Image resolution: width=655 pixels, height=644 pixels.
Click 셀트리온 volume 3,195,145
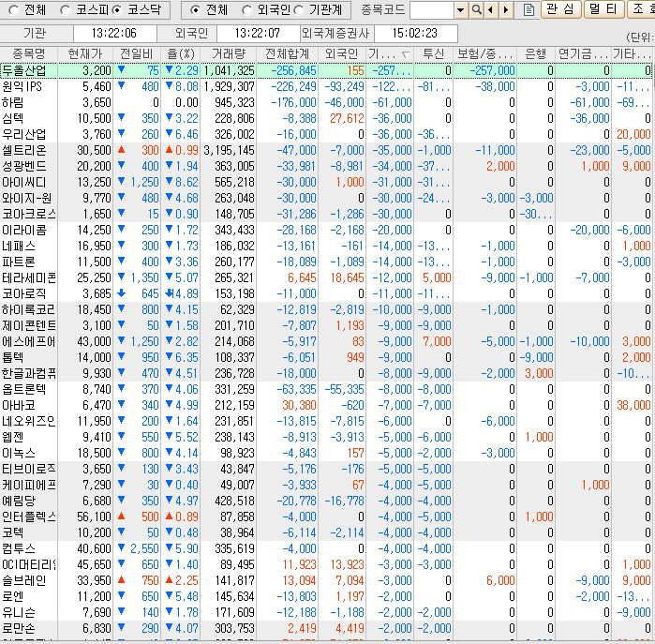pos(229,150)
